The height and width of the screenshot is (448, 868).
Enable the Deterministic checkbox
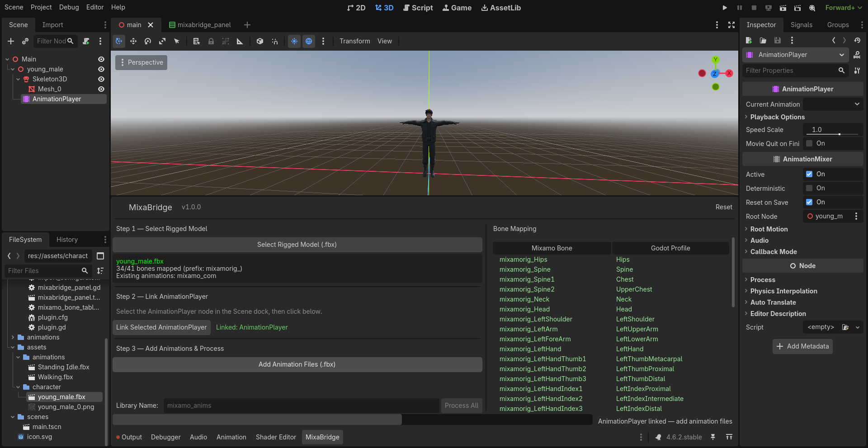tap(809, 188)
